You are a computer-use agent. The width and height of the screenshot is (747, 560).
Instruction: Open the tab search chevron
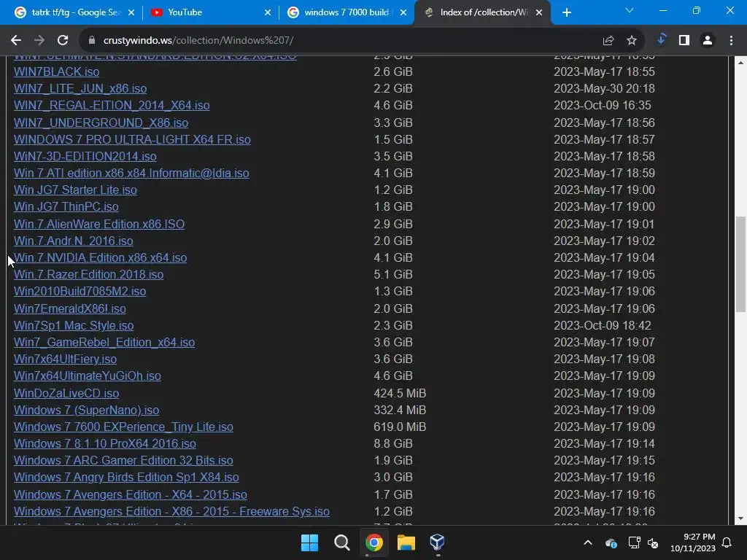630,10
